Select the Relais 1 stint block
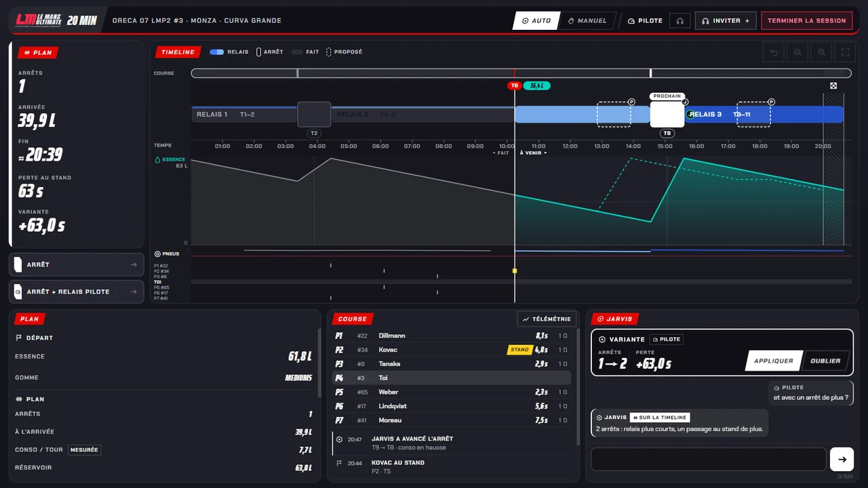The image size is (868, 488). click(x=244, y=115)
